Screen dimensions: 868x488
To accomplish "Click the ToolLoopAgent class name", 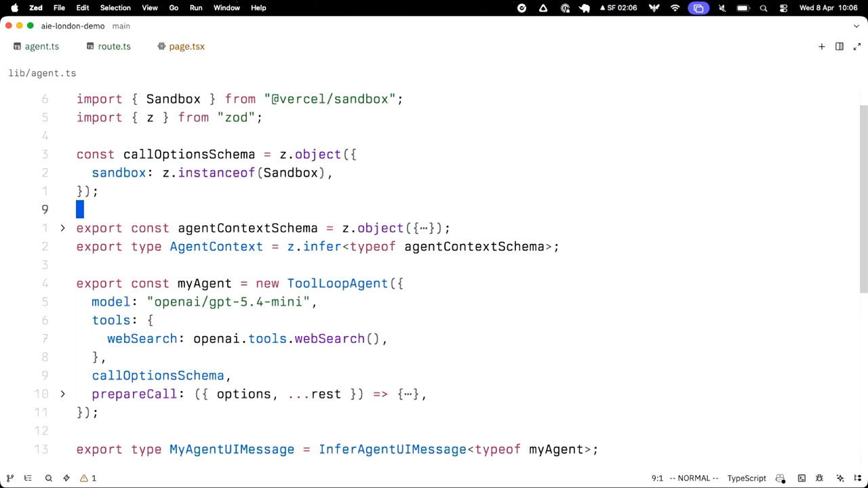I will (337, 283).
